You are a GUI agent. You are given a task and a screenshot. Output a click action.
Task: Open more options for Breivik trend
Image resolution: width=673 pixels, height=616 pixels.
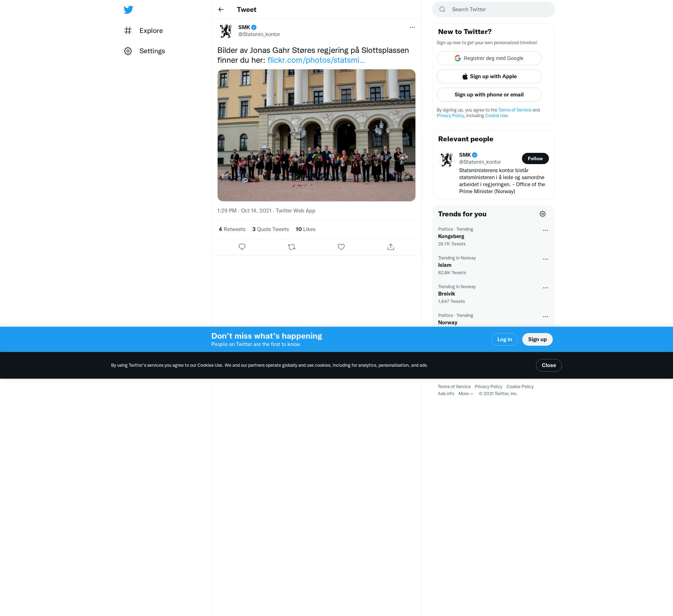(545, 288)
